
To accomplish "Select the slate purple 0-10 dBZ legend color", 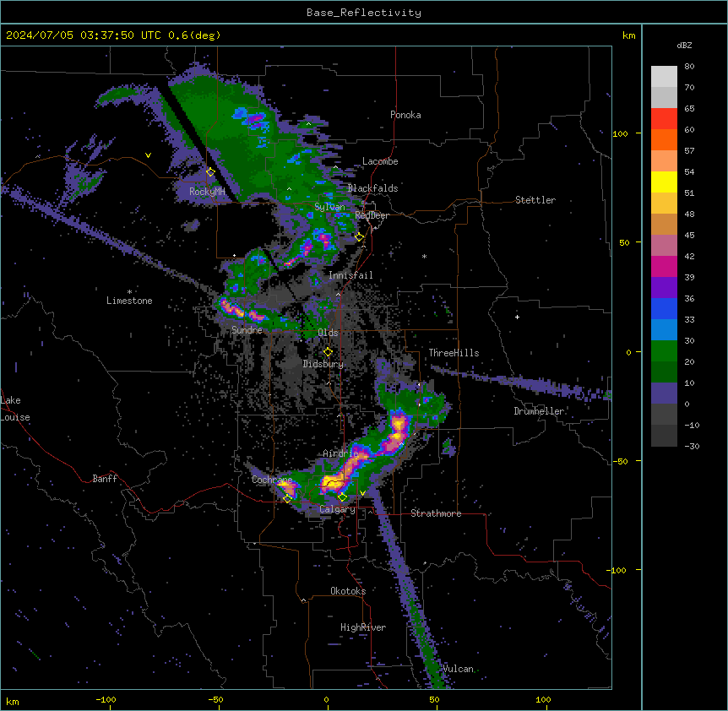I will 664,393.
